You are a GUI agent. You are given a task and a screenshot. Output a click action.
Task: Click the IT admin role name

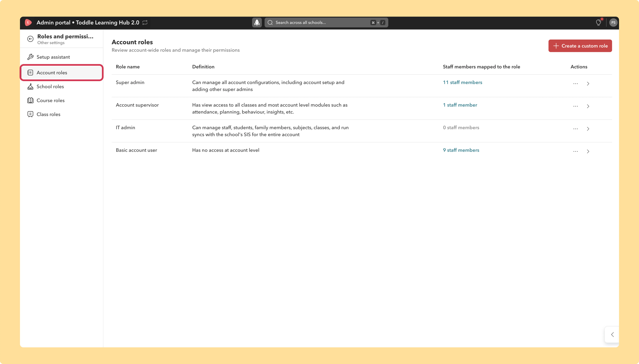126,128
